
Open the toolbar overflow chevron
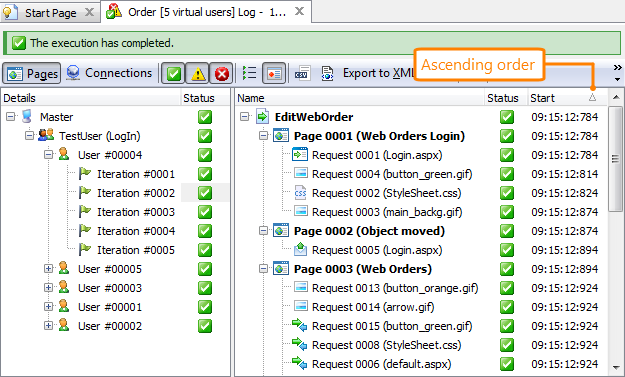617,68
